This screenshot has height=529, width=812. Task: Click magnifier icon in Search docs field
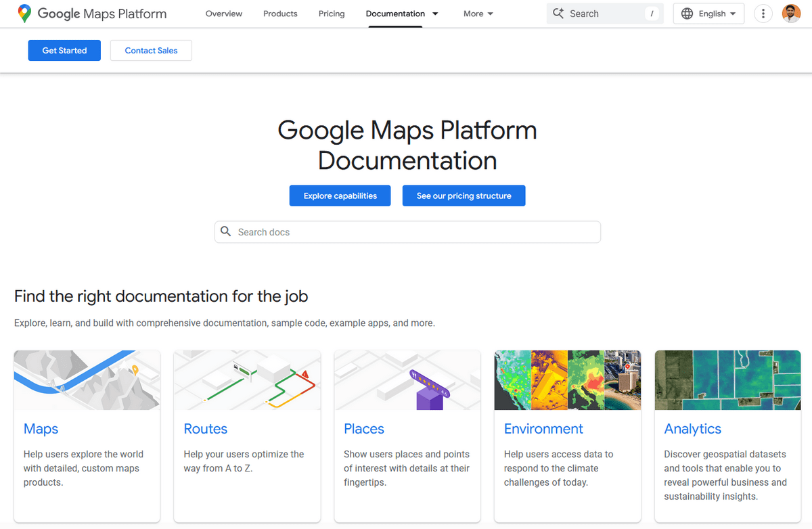(x=226, y=231)
